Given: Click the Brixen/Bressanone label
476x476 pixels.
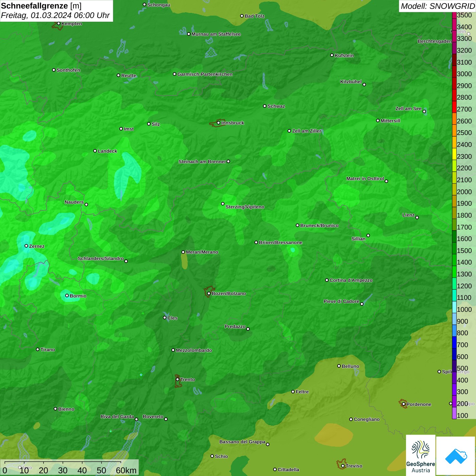Looking at the screenshot, I should pos(281,242).
